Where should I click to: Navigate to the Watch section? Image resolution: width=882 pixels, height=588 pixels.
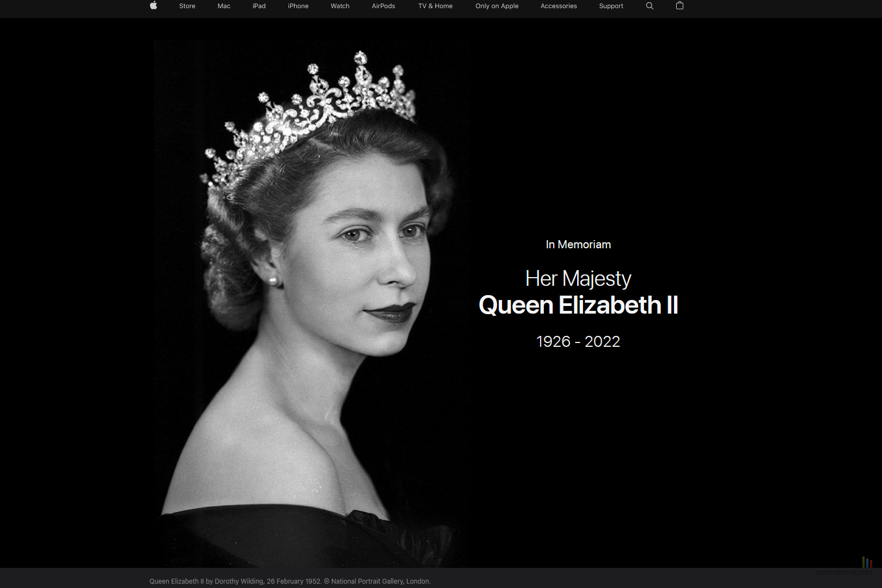click(x=340, y=6)
